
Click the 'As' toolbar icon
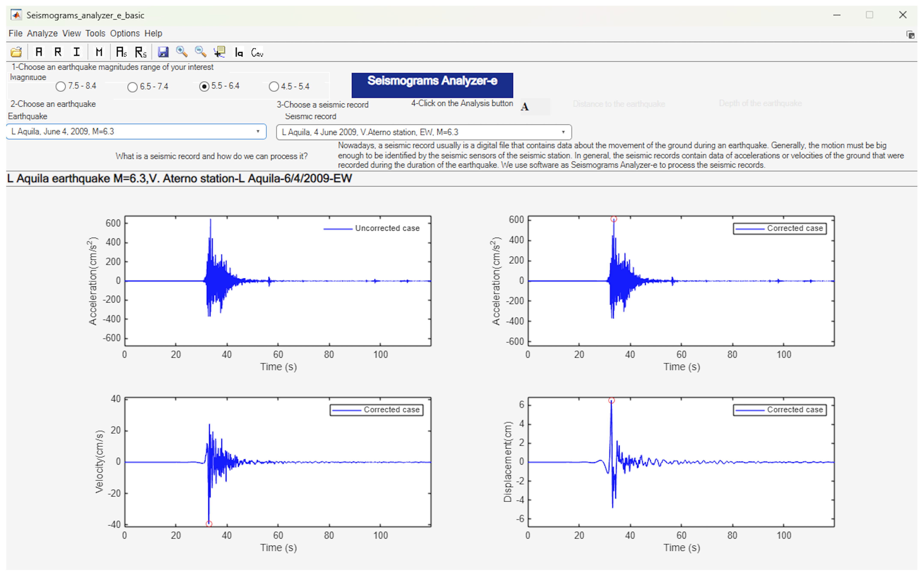[x=121, y=52]
